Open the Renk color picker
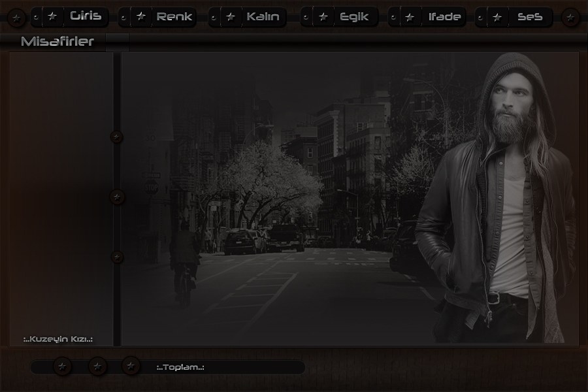588x392 pixels. tap(174, 17)
